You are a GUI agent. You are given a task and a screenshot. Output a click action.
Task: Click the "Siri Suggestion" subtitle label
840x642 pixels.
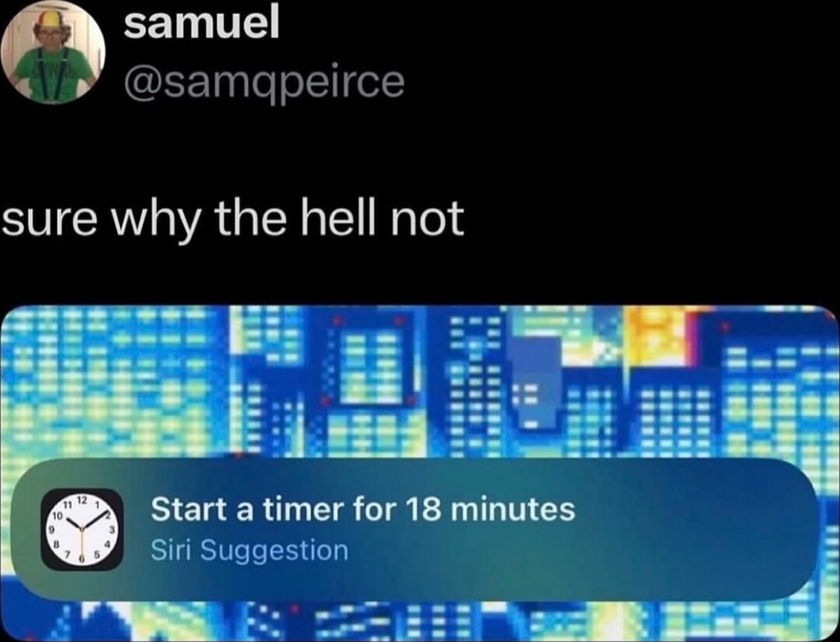point(249,551)
